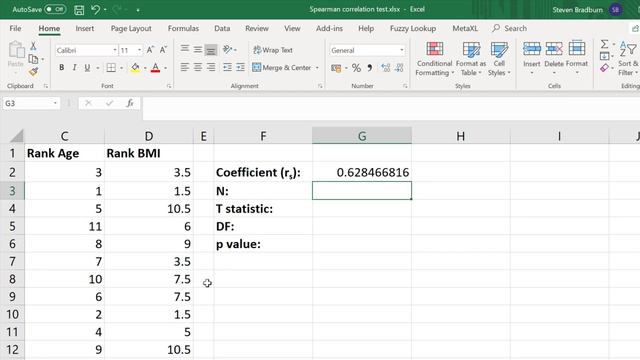
Task: Open the Fuzzy Lookup tab
Action: tap(413, 28)
